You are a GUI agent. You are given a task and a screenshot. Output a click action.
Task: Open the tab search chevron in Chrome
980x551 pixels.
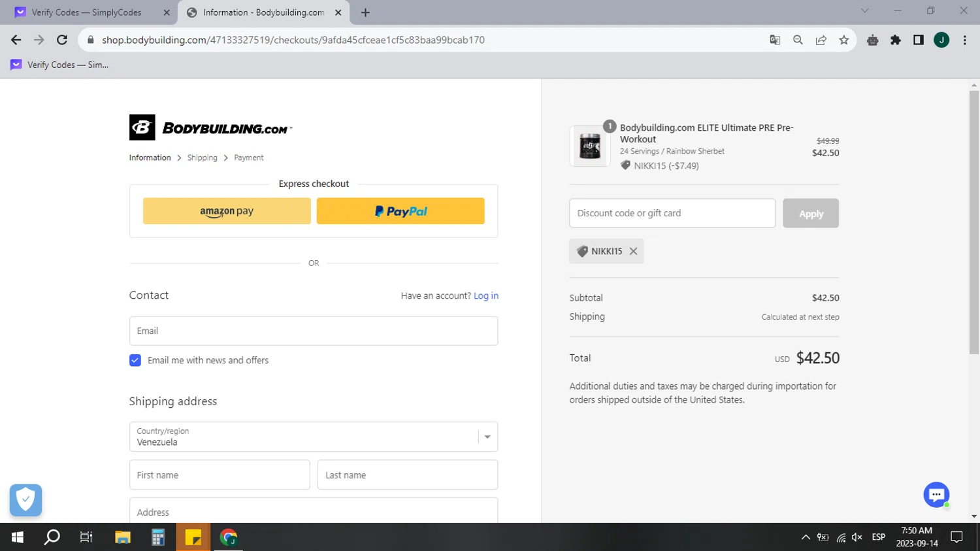(864, 11)
